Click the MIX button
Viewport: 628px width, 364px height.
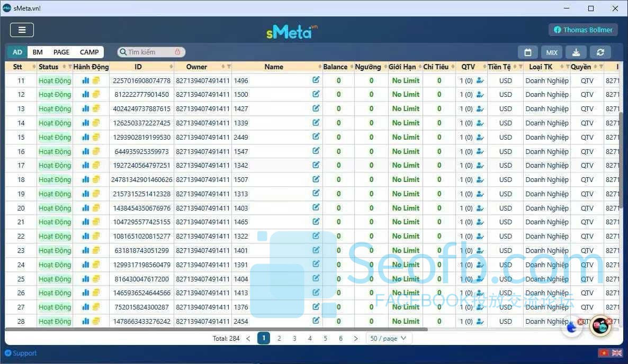(x=552, y=52)
